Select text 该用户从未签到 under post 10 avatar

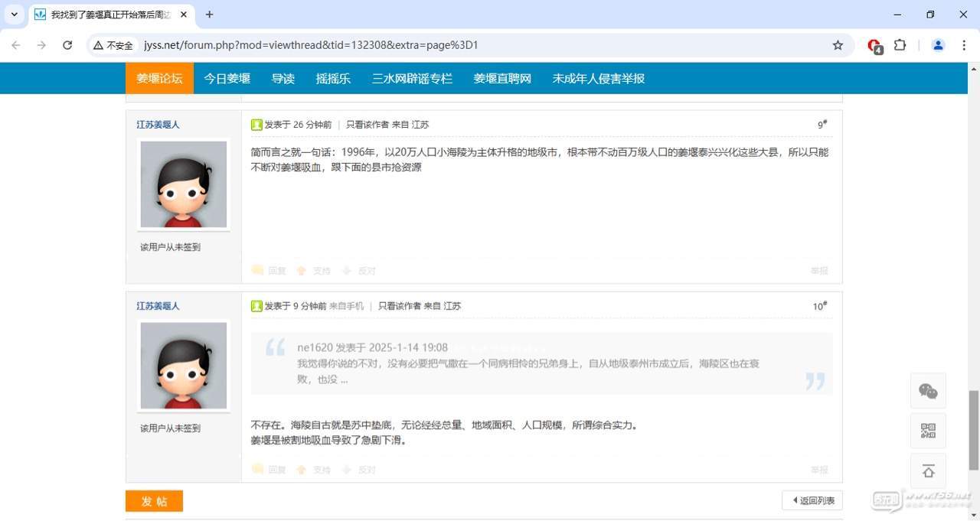click(x=170, y=428)
